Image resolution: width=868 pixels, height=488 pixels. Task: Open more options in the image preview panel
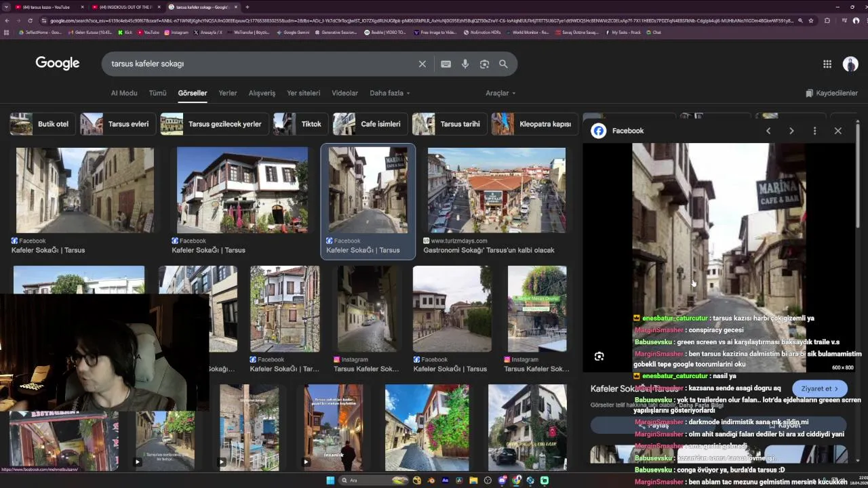coord(814,131)
